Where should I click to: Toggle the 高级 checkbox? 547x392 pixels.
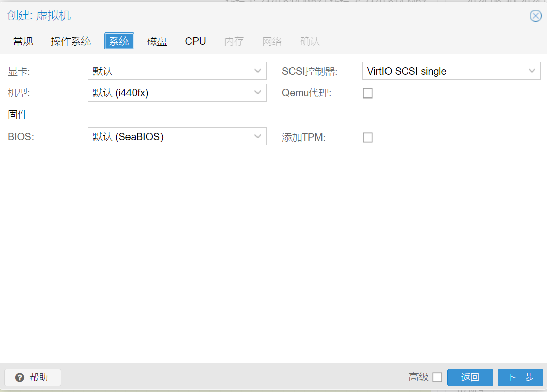click(x=437, y=377)
